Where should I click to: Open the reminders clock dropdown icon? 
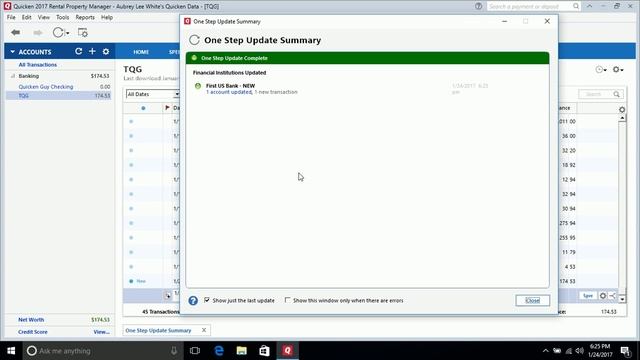(x=600, y=70)
